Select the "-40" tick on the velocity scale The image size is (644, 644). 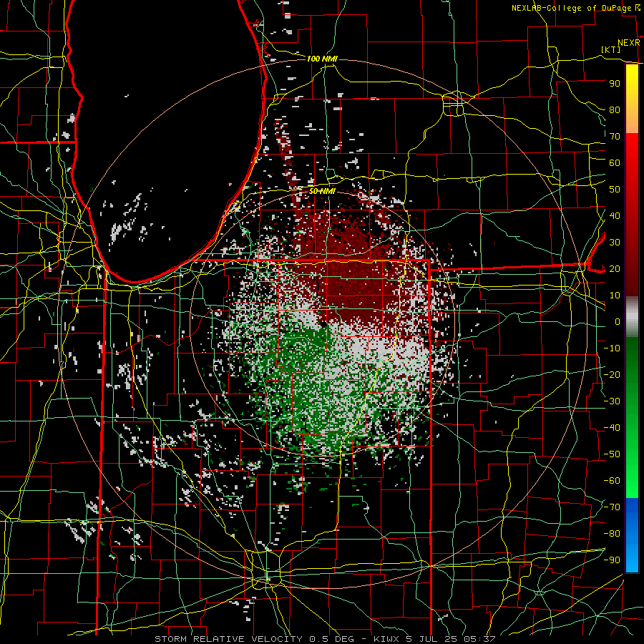[x=612, y=428]
